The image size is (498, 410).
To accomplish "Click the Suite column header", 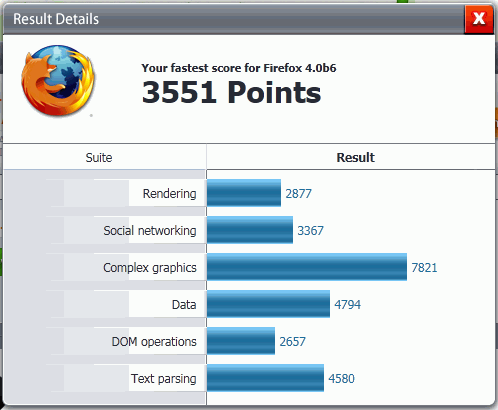I will pos(99,157).
